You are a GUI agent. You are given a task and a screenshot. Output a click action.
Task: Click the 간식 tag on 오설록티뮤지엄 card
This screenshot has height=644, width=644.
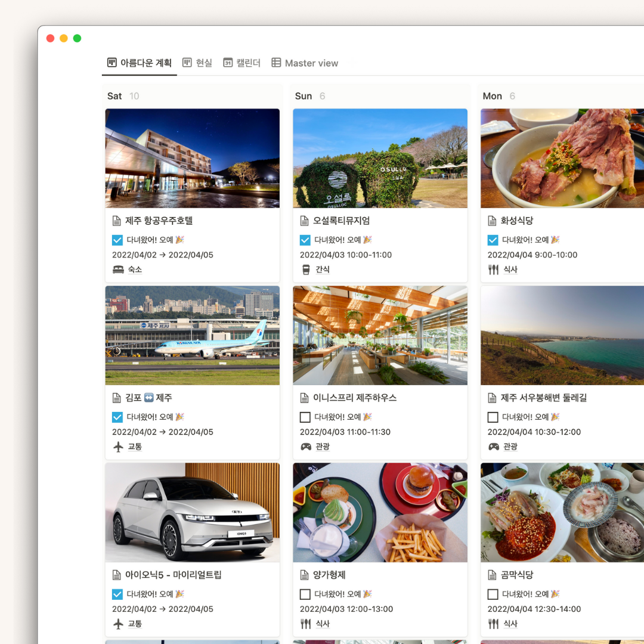pyautogui.click(x=323, y=270)
